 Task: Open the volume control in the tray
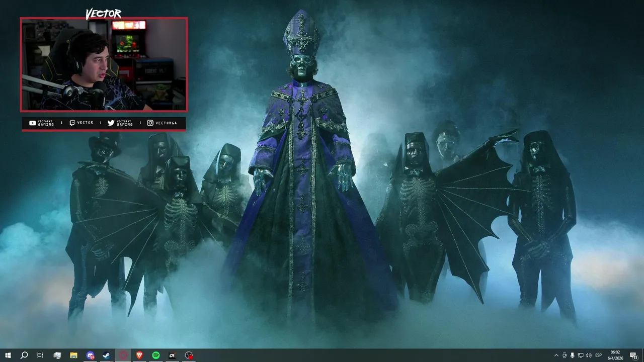(589, 355)
